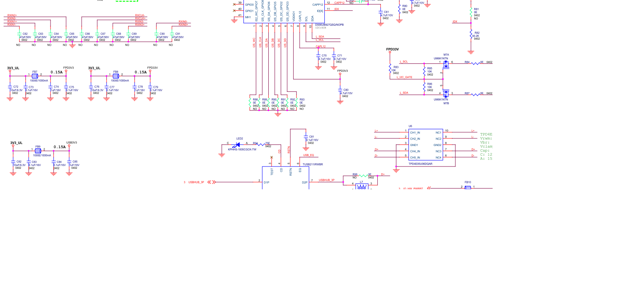Select the U6 TPD4E05U06DQAR chip body

click(x=425, y=146)
